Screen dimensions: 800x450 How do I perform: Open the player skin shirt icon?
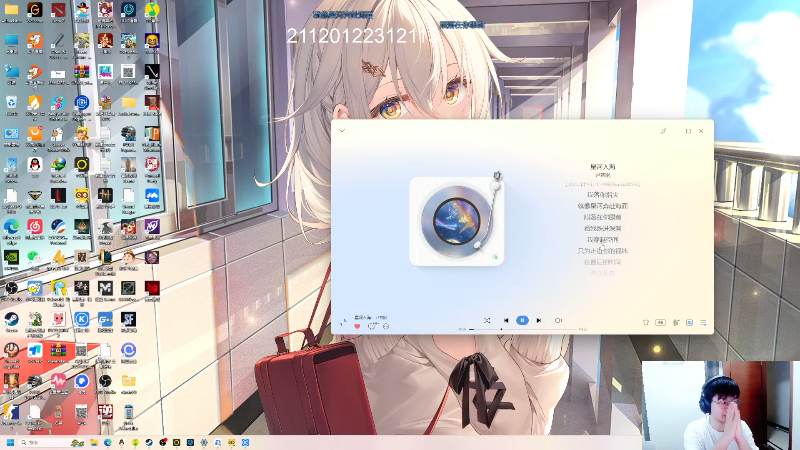(645, 322)
